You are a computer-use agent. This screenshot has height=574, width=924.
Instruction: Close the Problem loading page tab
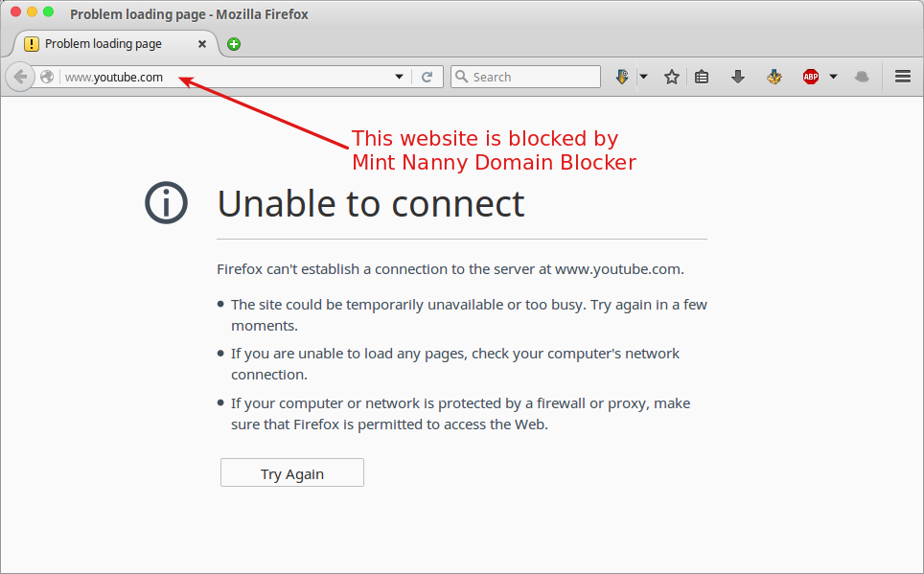(x=202, y=44)
